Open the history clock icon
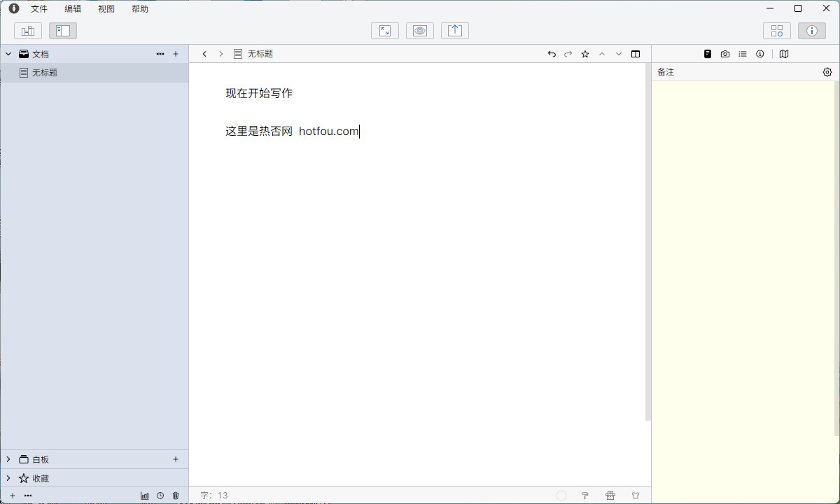The width and height of the screenshot is (840, 504). pos(160,496)
